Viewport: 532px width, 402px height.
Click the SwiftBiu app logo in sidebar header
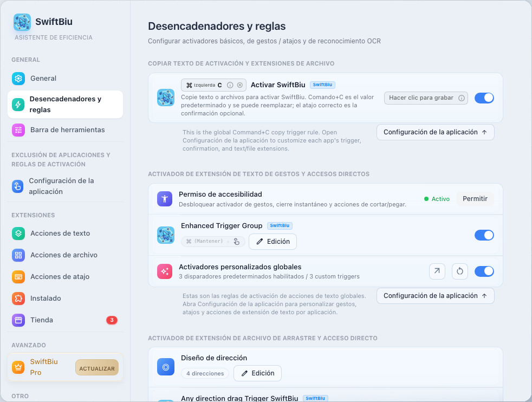22,22
